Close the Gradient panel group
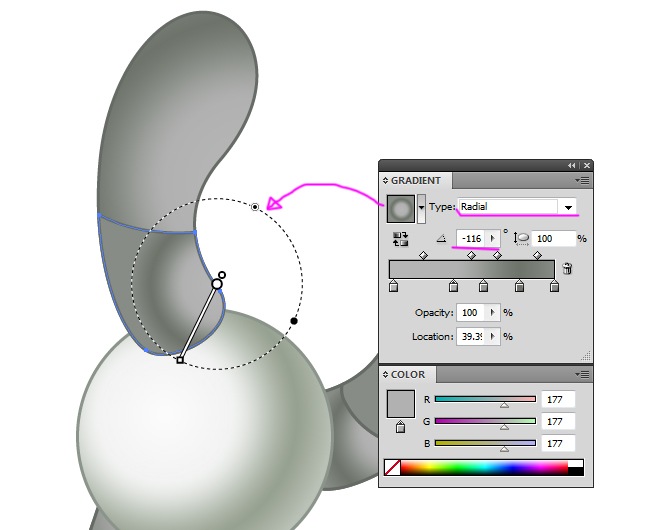Screen dimensions: 650x530 (587, 165)
